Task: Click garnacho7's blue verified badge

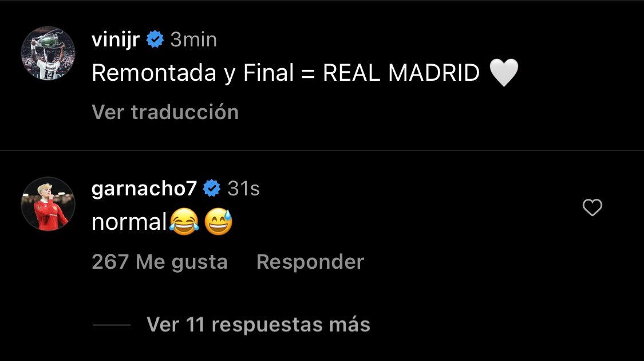Action: coord(212,187)
